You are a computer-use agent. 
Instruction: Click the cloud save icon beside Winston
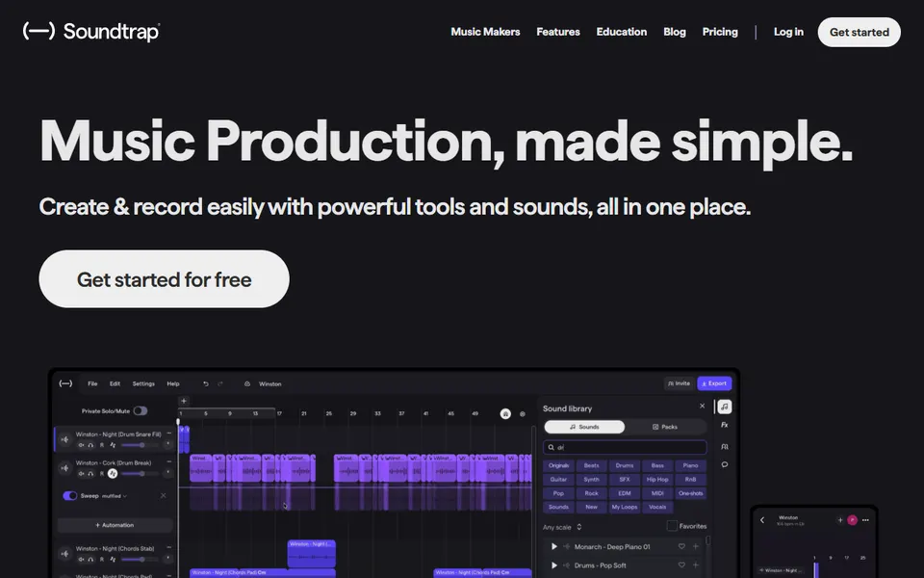pos(247,384)
